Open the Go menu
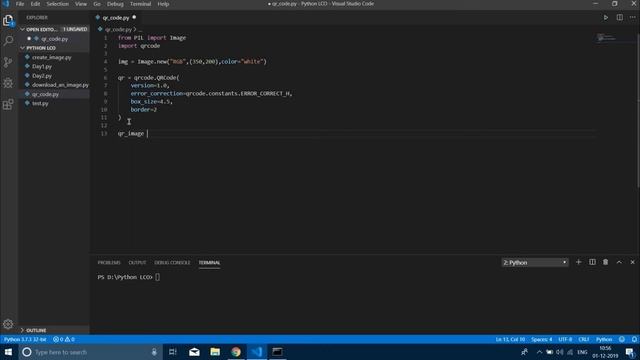Screen dimensions: 640x360 coord(97,4)
